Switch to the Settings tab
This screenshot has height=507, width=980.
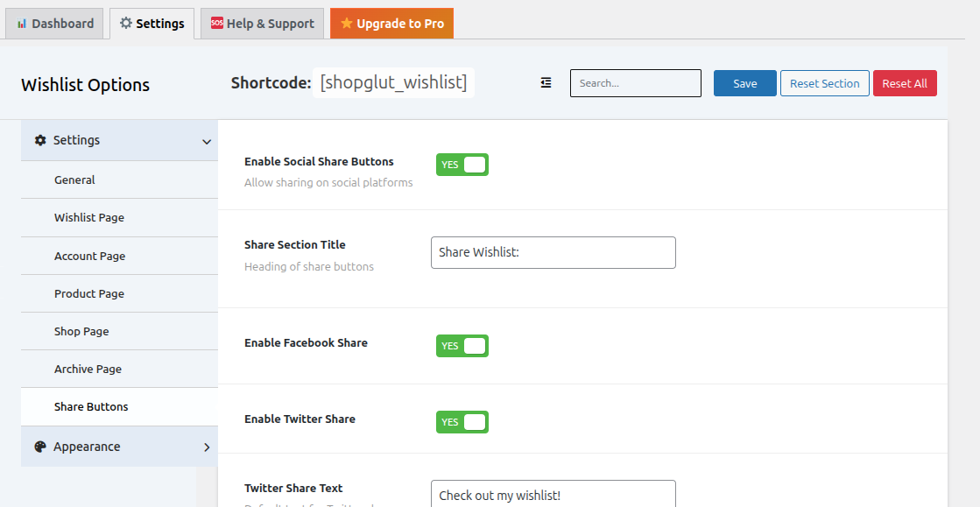click(x=152, y=24)
